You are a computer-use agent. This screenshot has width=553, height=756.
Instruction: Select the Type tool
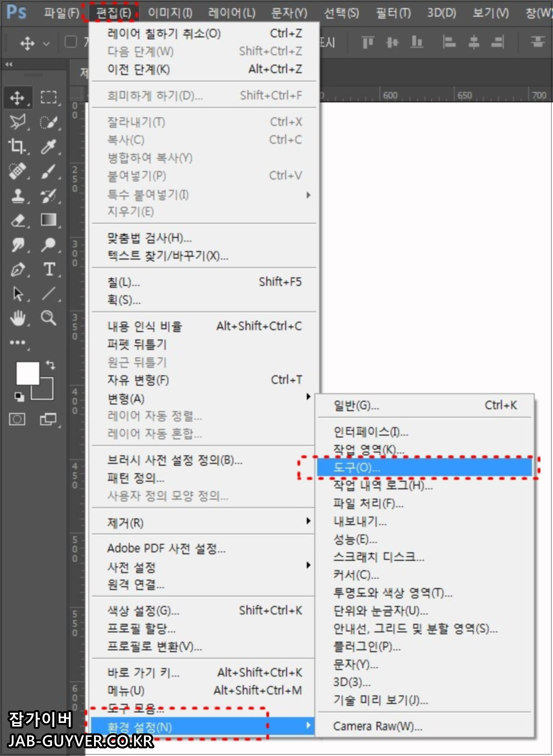(49, 270)
